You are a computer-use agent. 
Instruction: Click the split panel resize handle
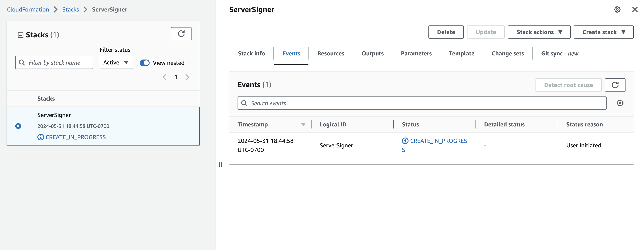point(220,164)
